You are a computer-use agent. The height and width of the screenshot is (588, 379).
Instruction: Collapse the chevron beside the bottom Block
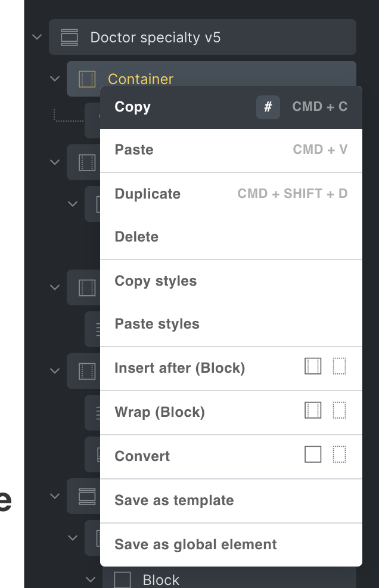[x=91, y=580]
